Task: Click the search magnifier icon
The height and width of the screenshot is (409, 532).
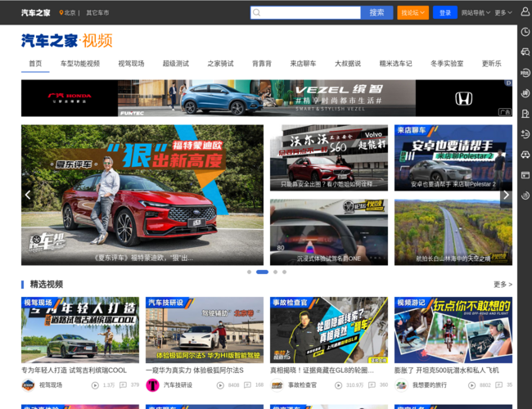Action: click(257, 12)
